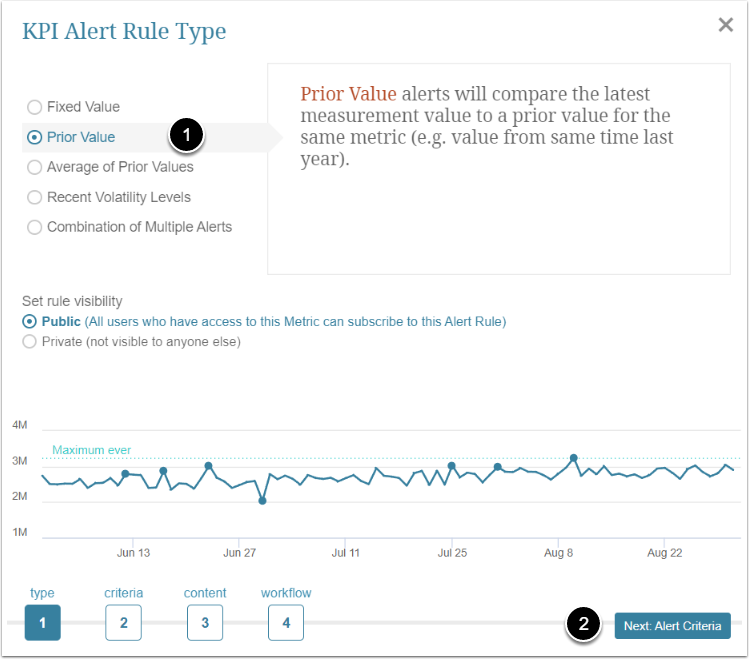
Task: Jump to step 2 criteria
Action: (x=124, y=622)
